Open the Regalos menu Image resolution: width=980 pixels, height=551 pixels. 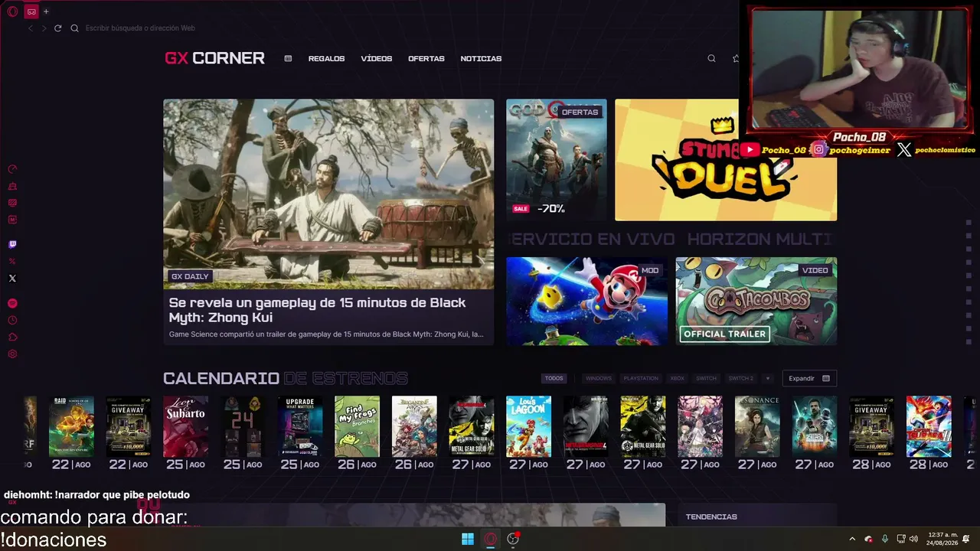tap(326, 59)
